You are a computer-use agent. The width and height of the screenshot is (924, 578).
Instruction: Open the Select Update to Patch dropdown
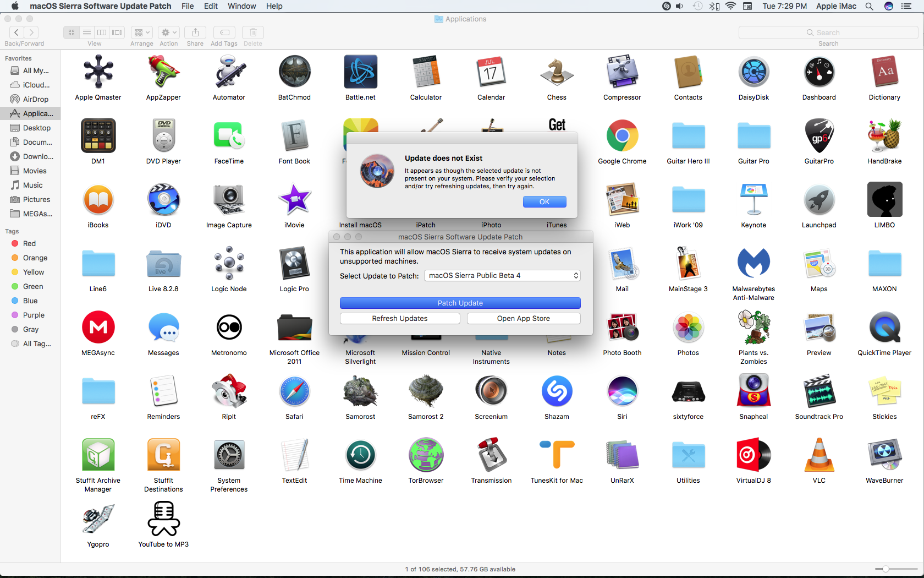pyautogui.click(x=502, y=276)
